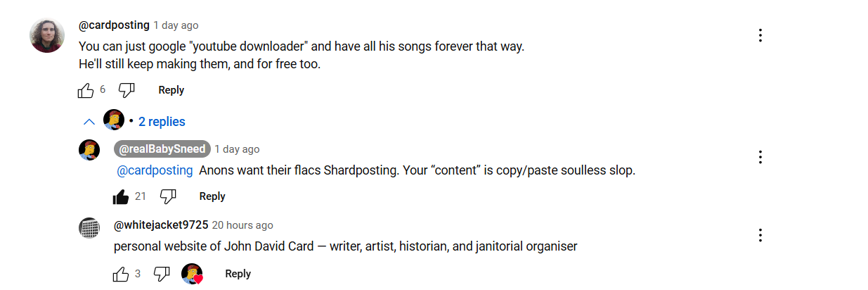
Task: Dislike the @whitejacket9725 reply
Action: tap(162, 274)
